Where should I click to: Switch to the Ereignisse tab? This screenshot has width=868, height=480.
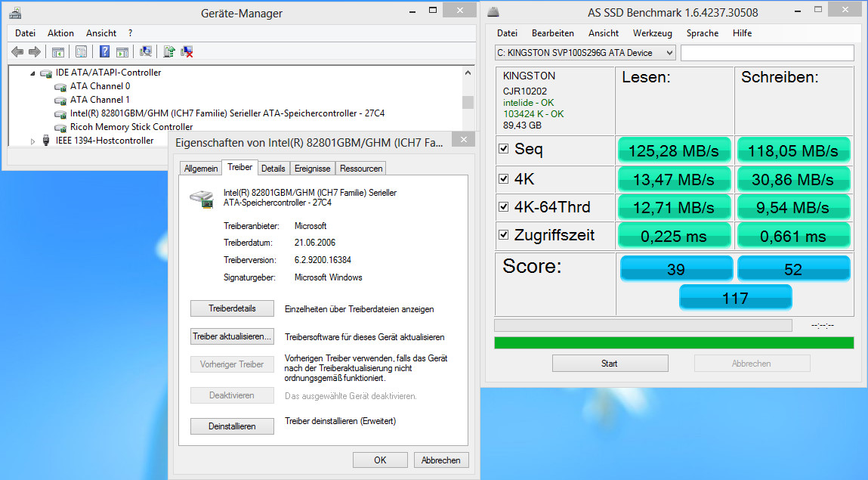[x=312, y=169]
